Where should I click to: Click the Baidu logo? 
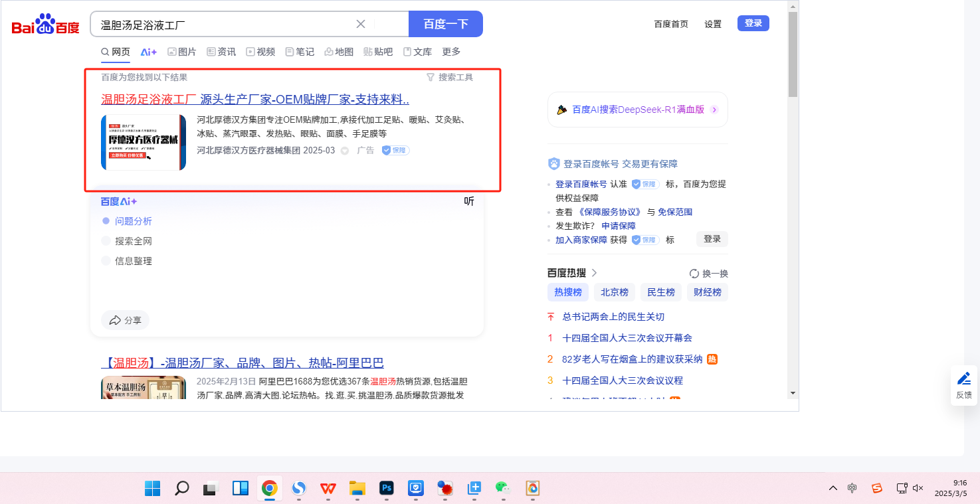[45, 25]
